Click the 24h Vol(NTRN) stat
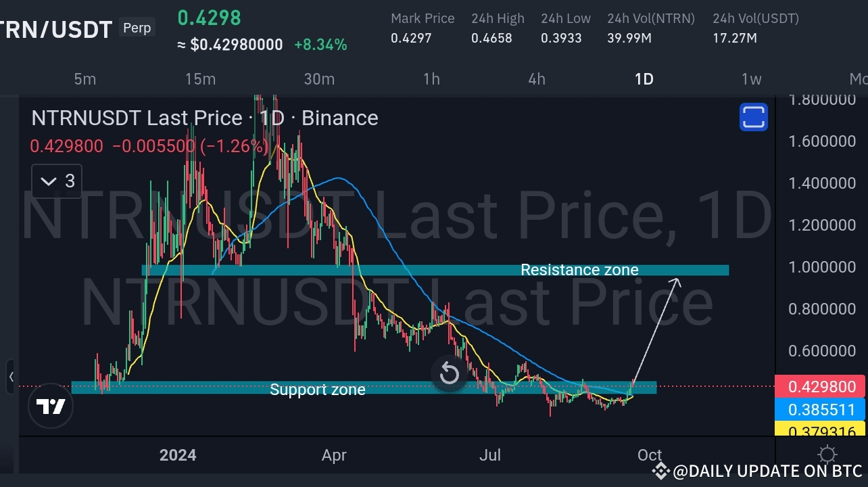Image resolution: width=868 pixels, height=487 pixels. (x=650, y=28)
